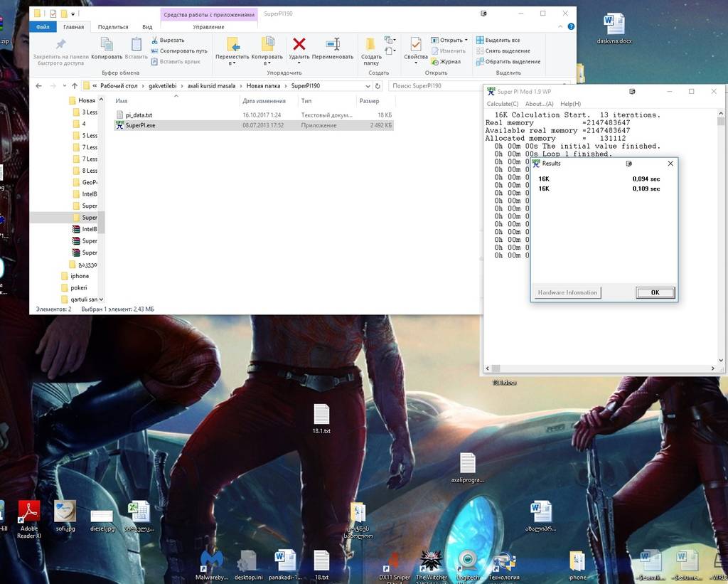Open Журнал history in the ribbon

coord(446,62)
